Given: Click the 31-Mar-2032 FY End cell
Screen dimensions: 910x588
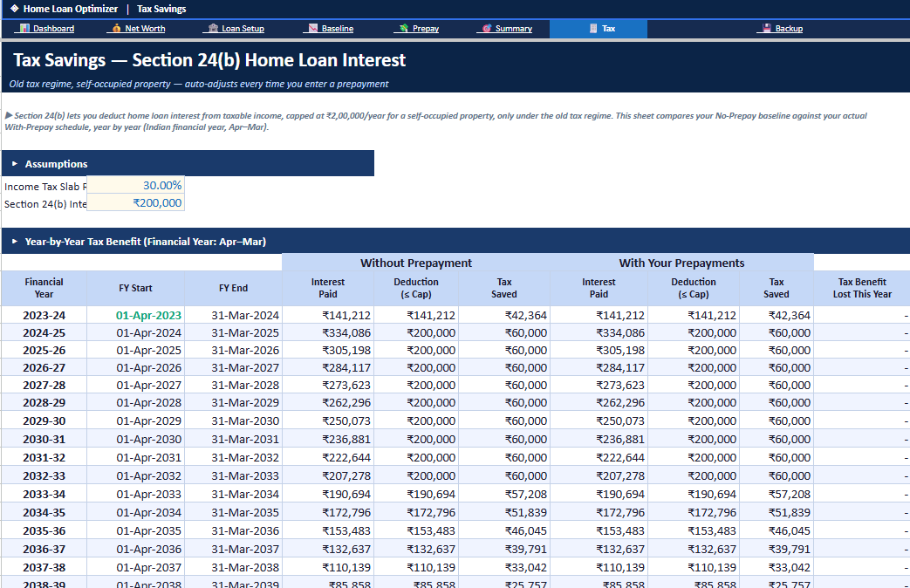Looking at the screenshot, I should [233, 457].
